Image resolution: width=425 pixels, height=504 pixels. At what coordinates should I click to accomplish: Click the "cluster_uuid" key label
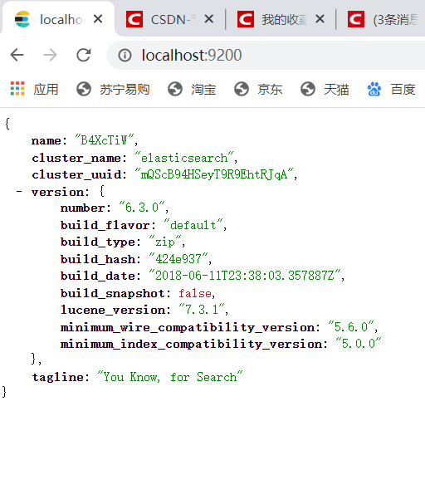[x=76, y=174]
